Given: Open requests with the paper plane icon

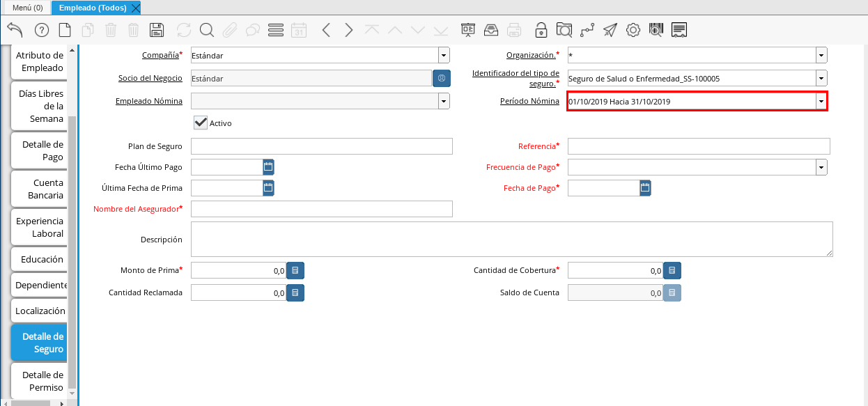Looking at the screenshot, I should pyautogui.click(x=610, y=30).
